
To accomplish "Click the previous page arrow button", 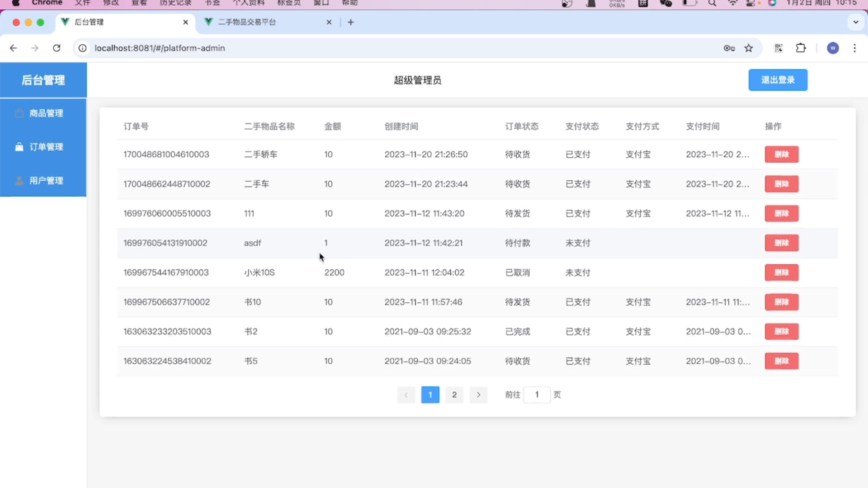I will coord(406,394).
